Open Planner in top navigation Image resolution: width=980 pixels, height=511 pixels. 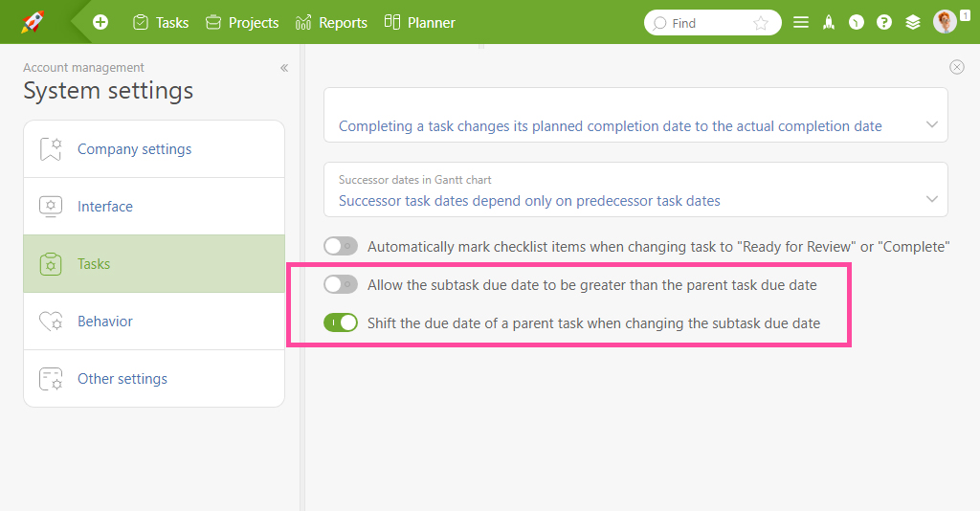coord(419,23)
